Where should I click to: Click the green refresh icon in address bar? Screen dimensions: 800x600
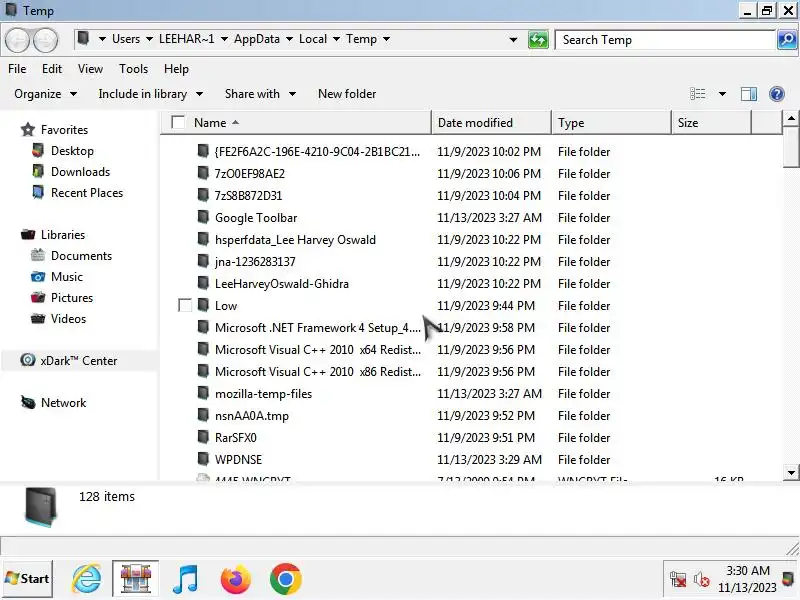[x=538, y=39]
